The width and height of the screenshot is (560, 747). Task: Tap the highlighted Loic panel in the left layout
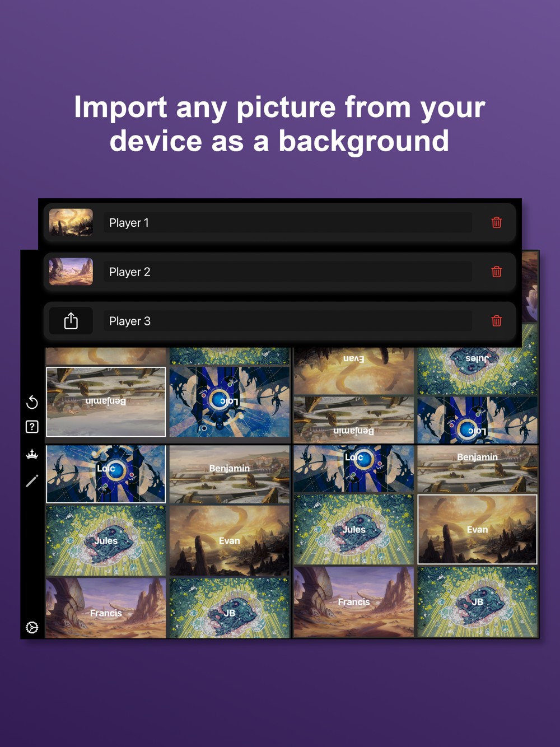[x=106, y=474]
